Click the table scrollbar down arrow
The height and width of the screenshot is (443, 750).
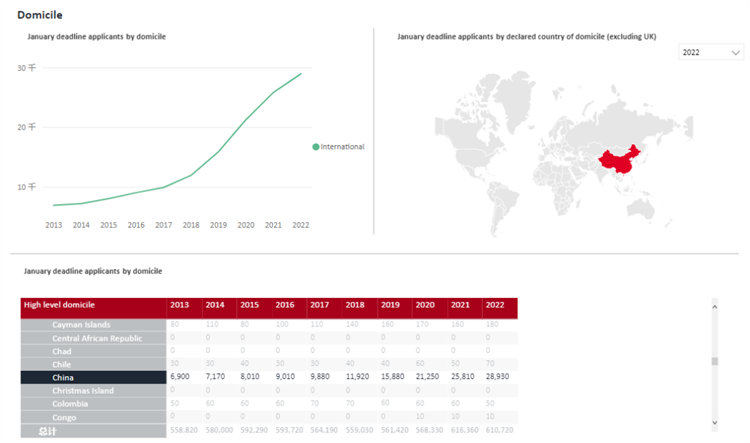click(x=713, y=423)
